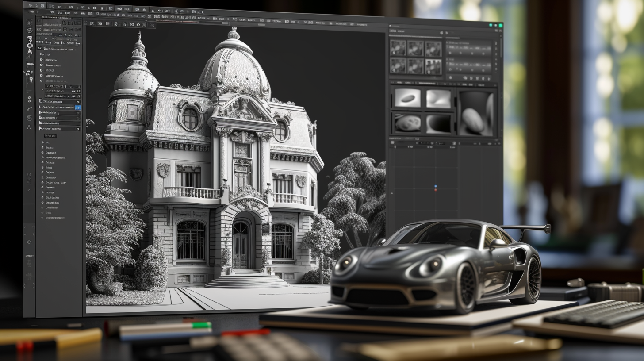Select the hammer-shaped tool in left toolbar
This screenshot has width=644, height=361.
(x=30, y=65)
